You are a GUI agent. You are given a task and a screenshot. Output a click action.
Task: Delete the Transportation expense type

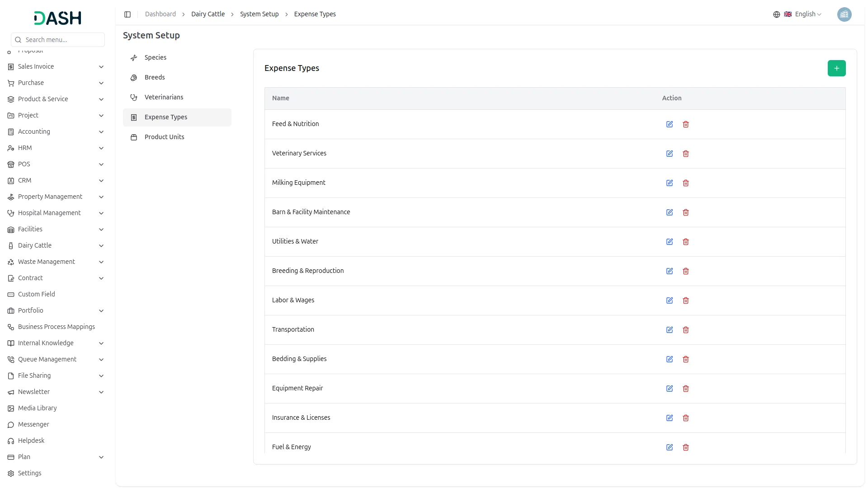pyautogui.click(x=686, y=330)
